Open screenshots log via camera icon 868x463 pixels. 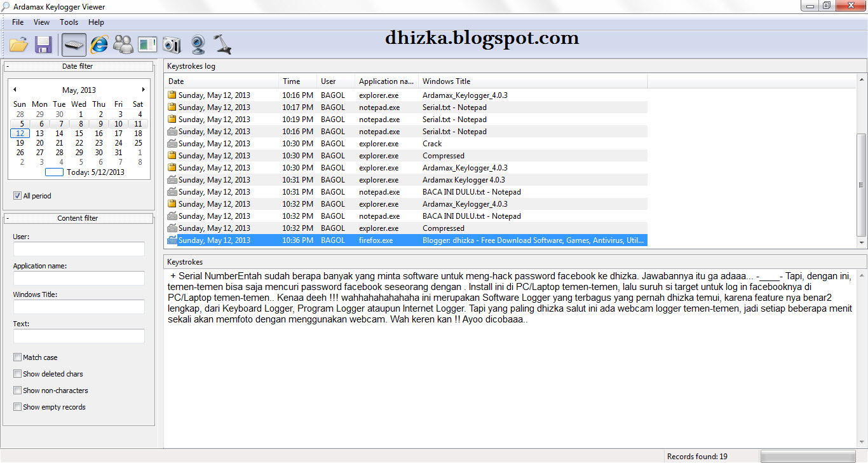pos(172,45)
